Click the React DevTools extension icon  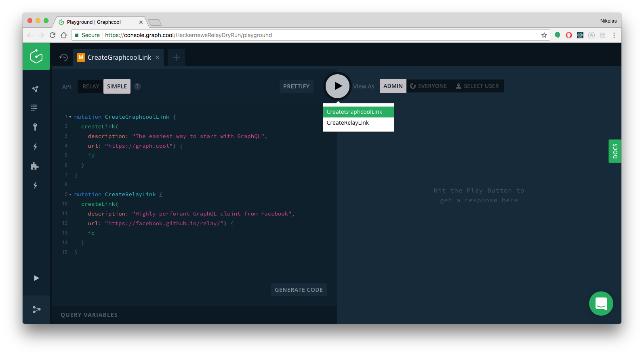[580, 35]
